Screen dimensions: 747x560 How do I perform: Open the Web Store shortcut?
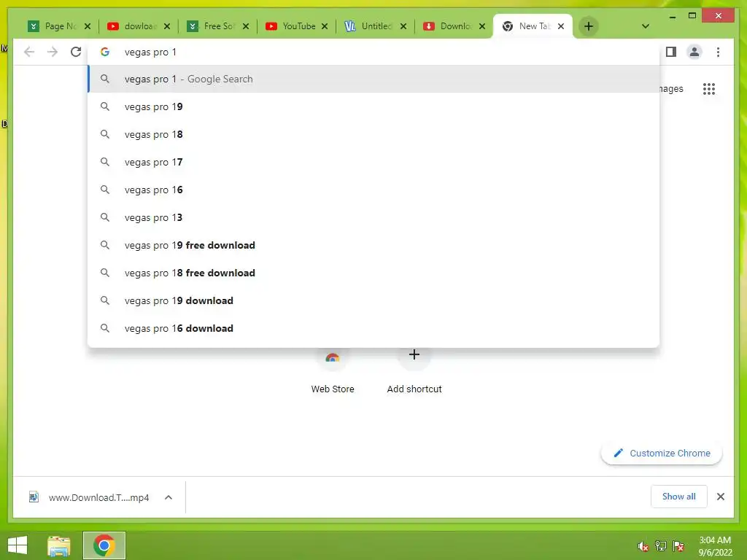point(333,371)
